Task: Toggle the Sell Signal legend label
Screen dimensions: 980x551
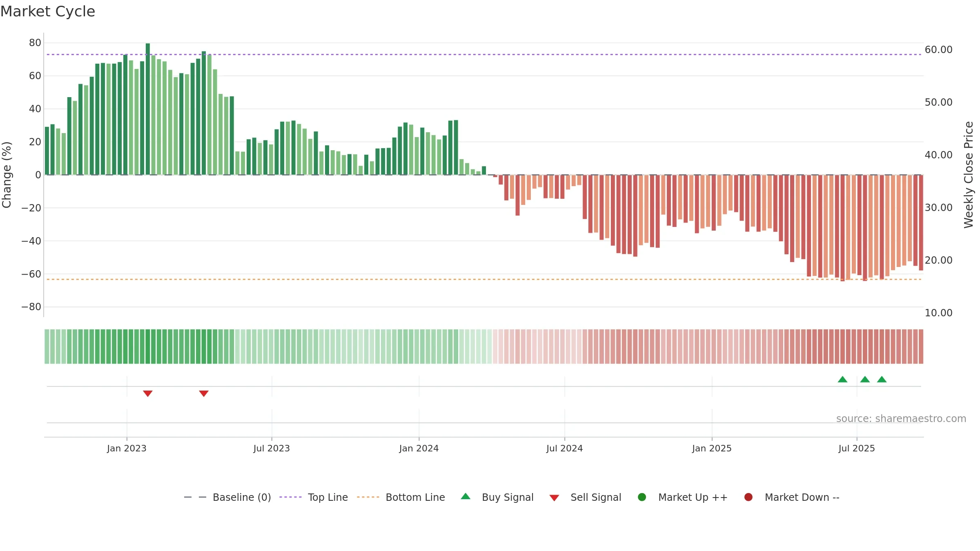Action: tap(596, 497)
